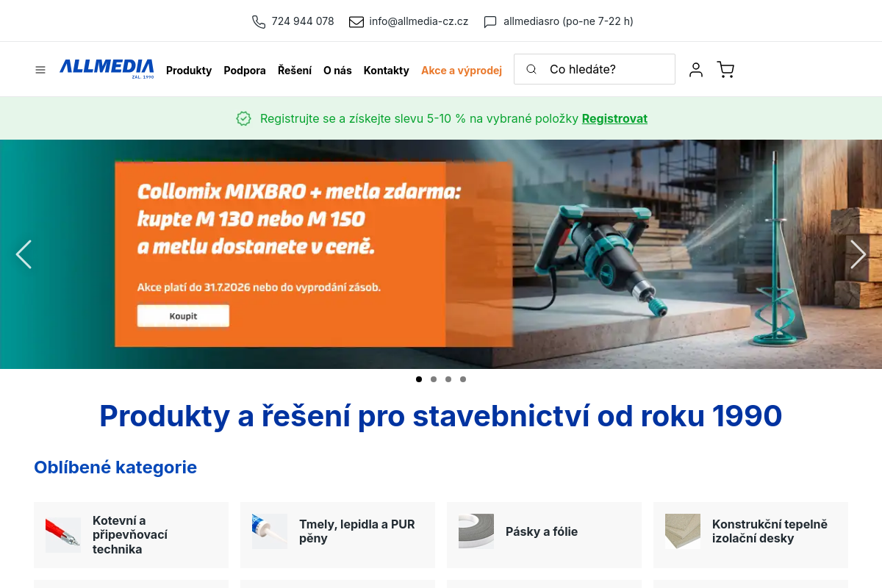This screenshot has width=882, height=588.
Task: Click the search magnifier icon
Action: click(531, 69)
